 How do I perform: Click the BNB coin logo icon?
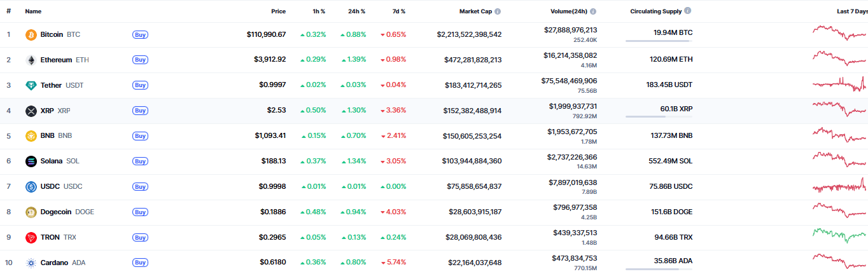(x=31, y=136)
